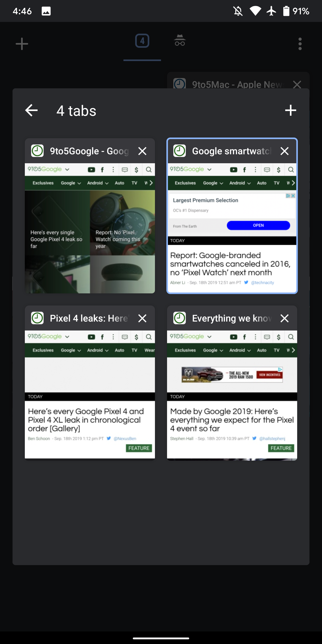The image size is (322, 644).
Task: Close the 'Everything we know' tab
Action: click(284, 318)
